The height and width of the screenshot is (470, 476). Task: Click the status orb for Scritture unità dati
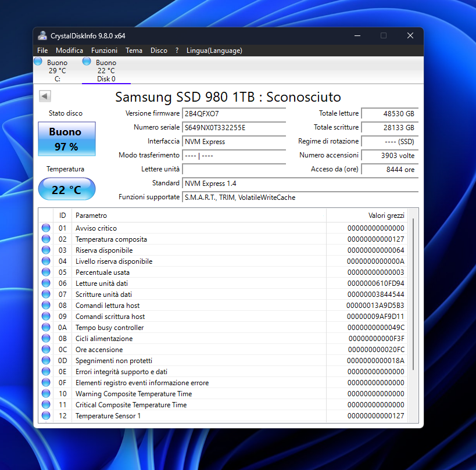click(46, 294)
